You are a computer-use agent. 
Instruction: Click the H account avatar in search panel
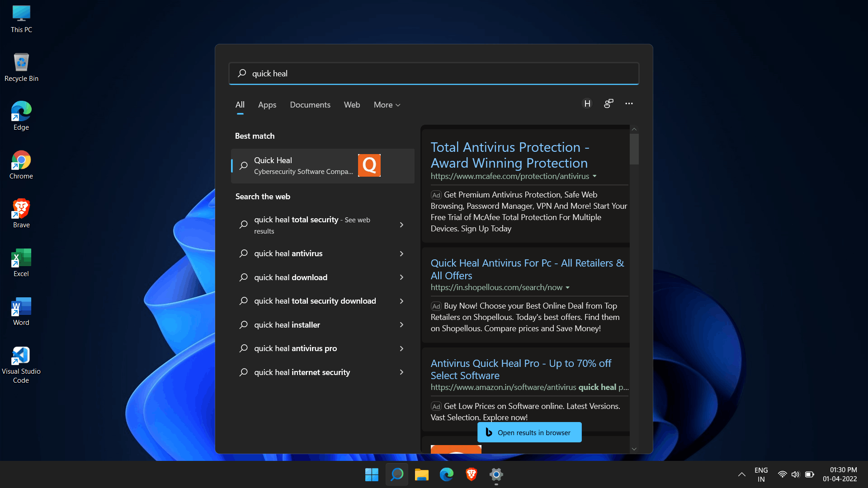click(x=587, y=104)
